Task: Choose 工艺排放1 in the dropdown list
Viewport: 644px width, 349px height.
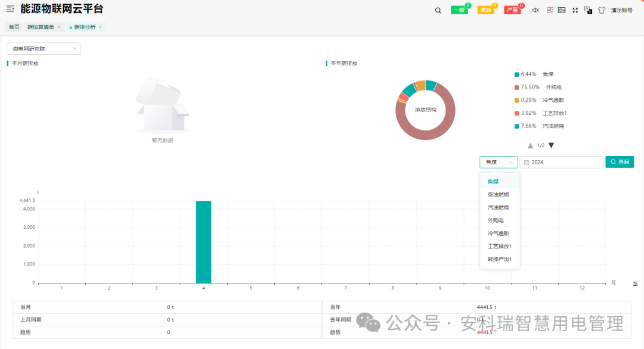Action: point(500,246)
